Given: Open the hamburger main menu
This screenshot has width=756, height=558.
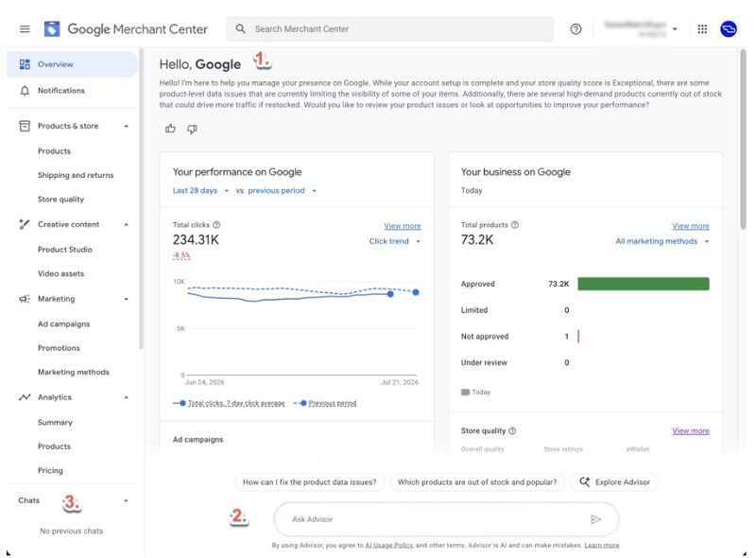Looking at the screenshot, I should [25, 29].
